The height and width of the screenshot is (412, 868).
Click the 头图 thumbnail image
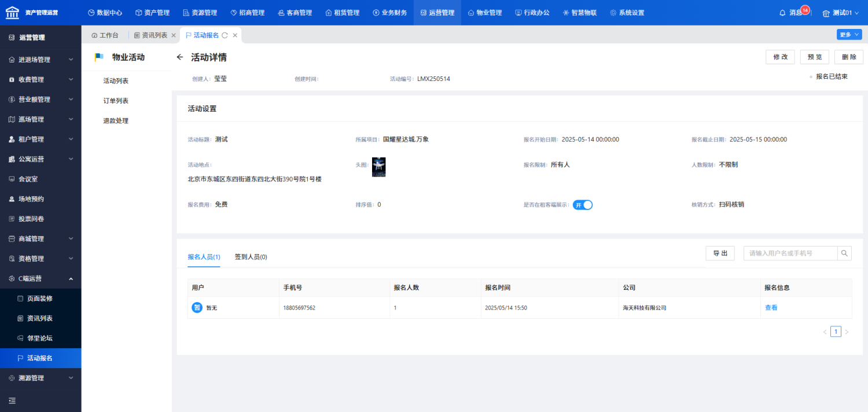tap(378, 167)
